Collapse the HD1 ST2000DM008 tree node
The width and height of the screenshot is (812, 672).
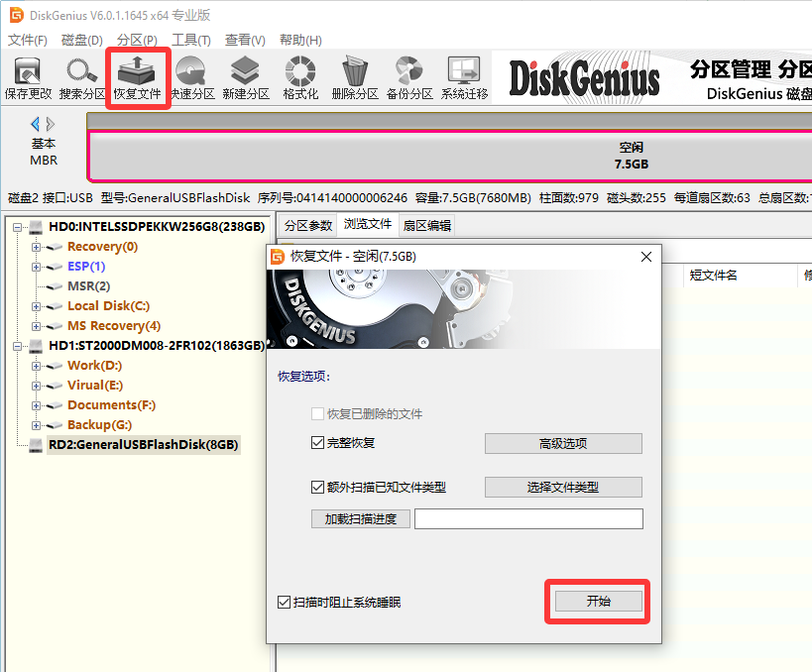point(17,346)
